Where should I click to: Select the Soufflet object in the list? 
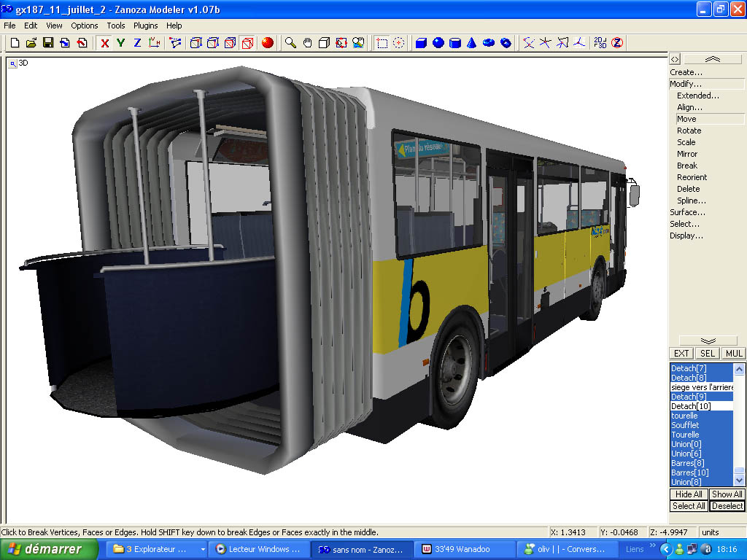[685, 425]
